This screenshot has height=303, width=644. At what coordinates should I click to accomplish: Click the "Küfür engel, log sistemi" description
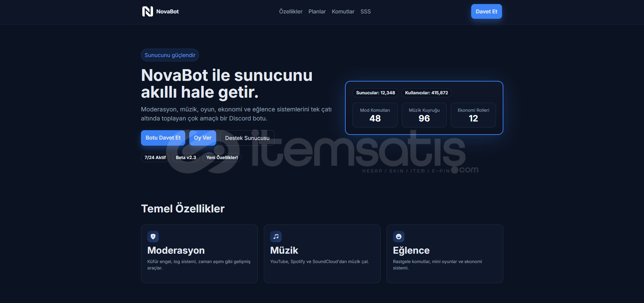(x=199, y=265)
